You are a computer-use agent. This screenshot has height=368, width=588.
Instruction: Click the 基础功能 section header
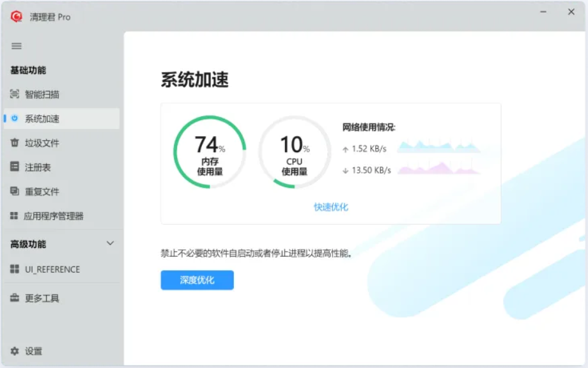pyautogui.click(x=28, y=70)
